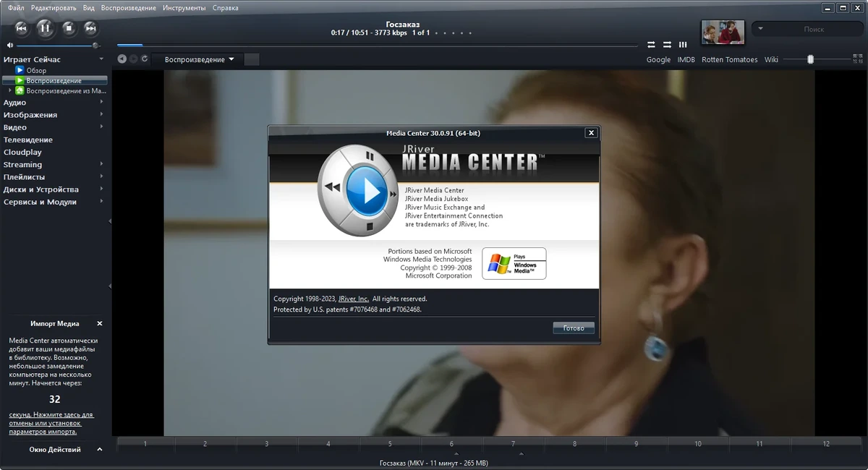The height and width of the screenshot is (470, 868).
Task: Click the Госзаказ (MKV - 11 минут) status text
Action: click(434, 463)
